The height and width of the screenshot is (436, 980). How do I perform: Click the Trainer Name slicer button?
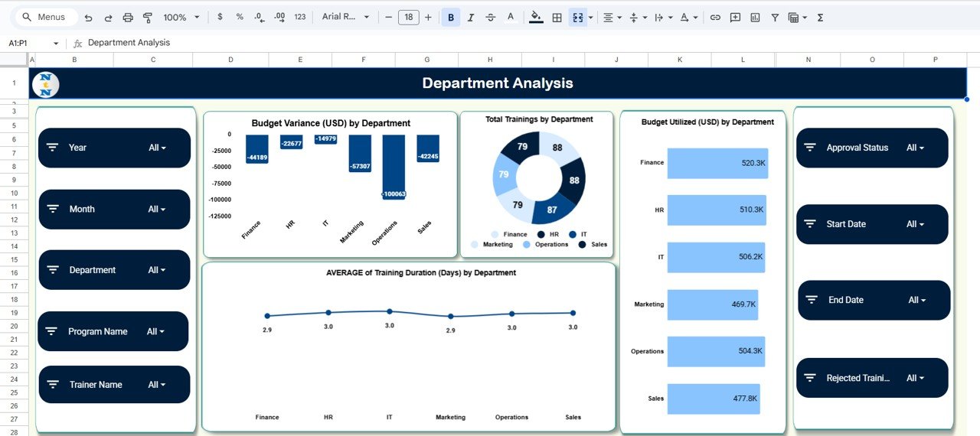coord(114,385)
